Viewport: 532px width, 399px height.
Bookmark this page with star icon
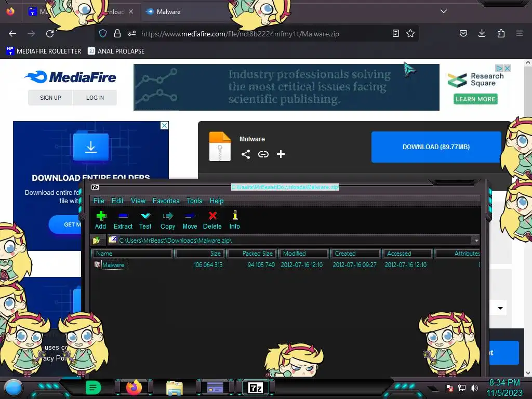(410, 33)
